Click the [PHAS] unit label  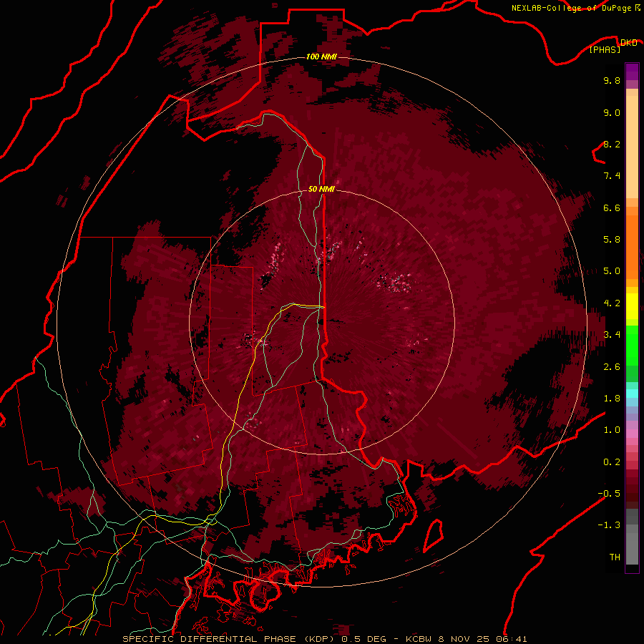[x=605, y=49]
